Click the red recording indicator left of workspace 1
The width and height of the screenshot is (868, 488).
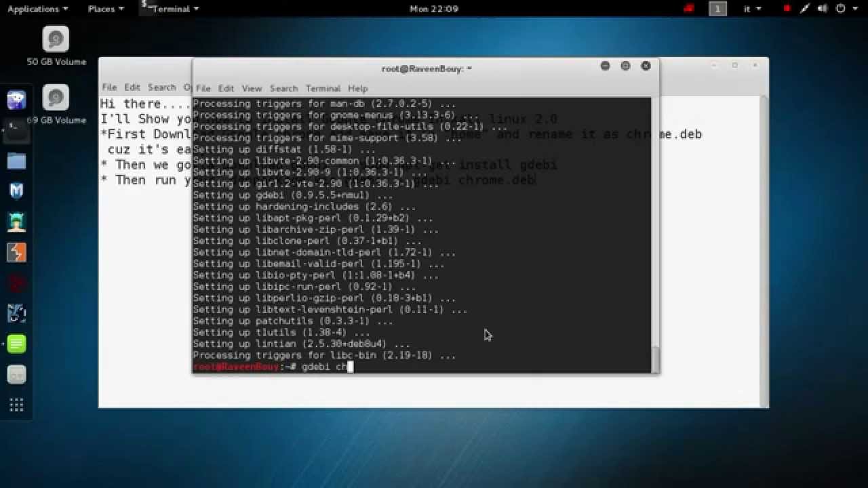click(x=689, y=9)
